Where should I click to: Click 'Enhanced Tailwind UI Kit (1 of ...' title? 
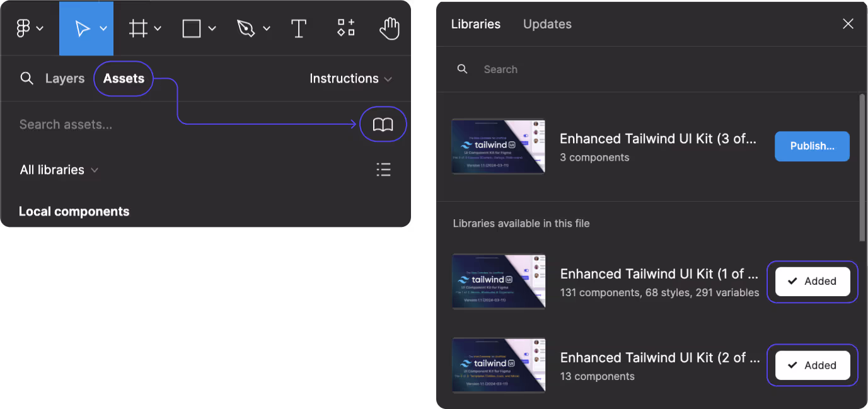[660, 274]
